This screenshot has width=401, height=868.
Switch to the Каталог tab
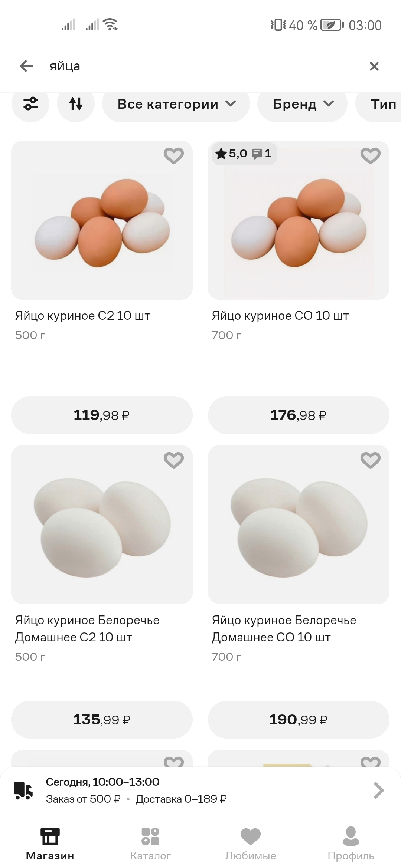[150, 844]
